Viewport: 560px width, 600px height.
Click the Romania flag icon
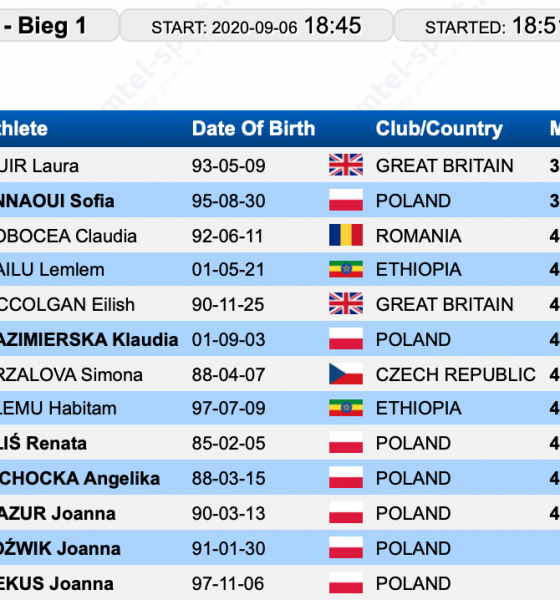[346, 235]
